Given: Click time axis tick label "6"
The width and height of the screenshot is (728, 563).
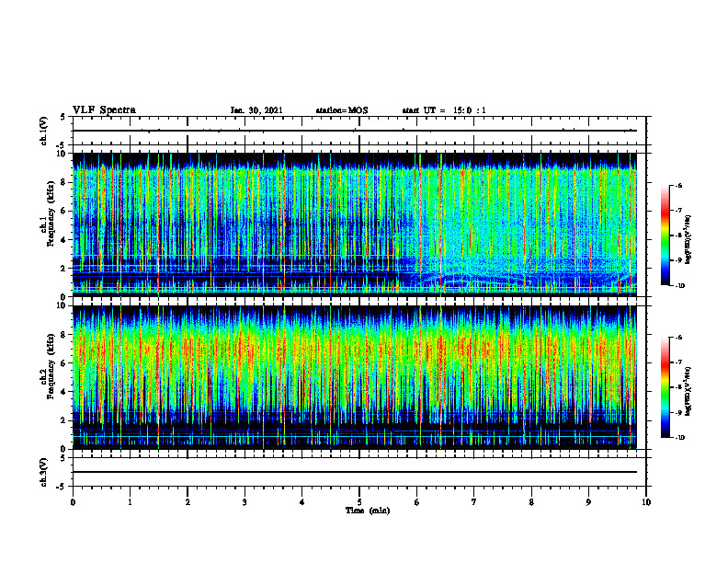Looking at the screenshot, I should click(417, 502).
